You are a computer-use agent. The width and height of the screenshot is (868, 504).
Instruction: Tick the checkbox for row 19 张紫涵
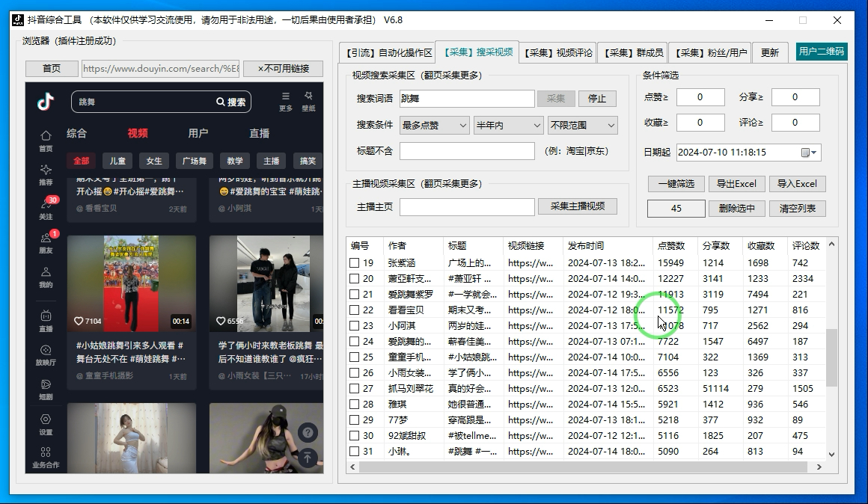click(354, 262)
